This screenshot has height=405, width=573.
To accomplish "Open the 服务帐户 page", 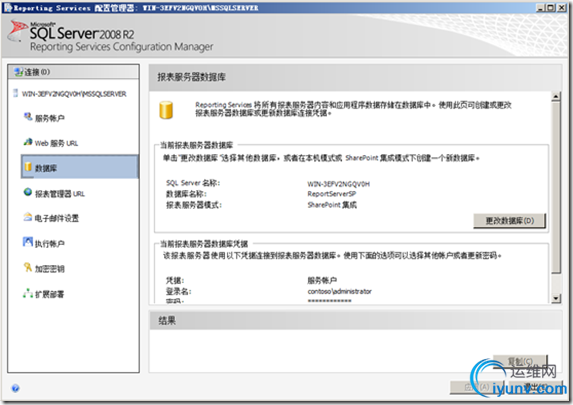I will (x=50, y=118).
